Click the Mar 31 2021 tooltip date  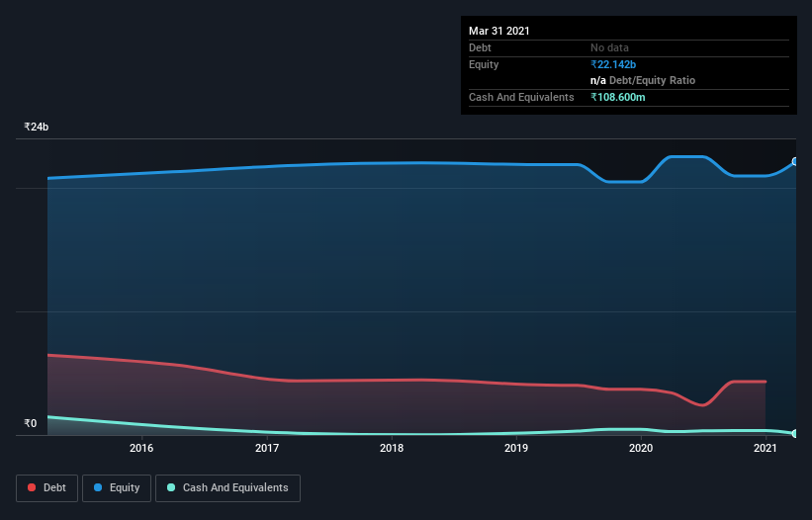tap(499, 31)
